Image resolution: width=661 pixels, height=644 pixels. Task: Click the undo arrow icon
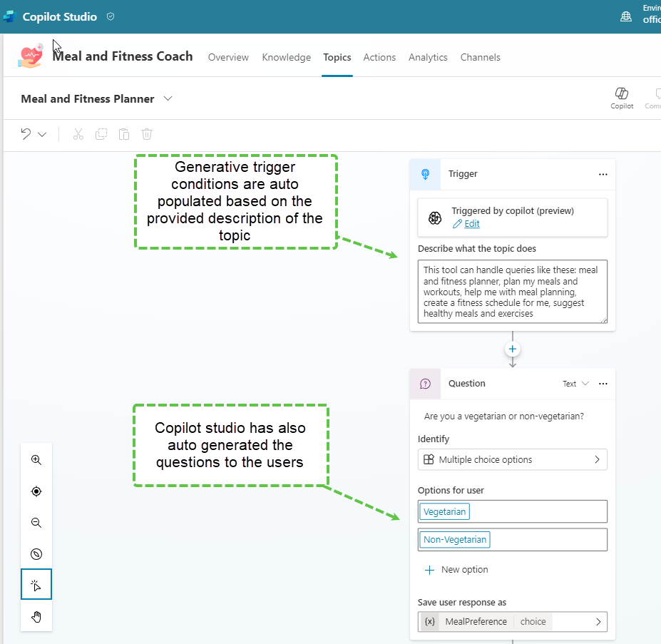[x=26, y=134]
